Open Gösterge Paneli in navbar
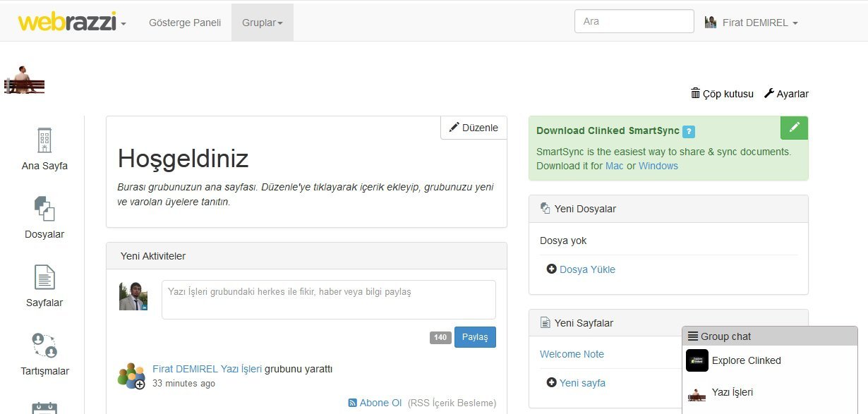The width and height of the screenshot is (868, 414). pos(185,23)
